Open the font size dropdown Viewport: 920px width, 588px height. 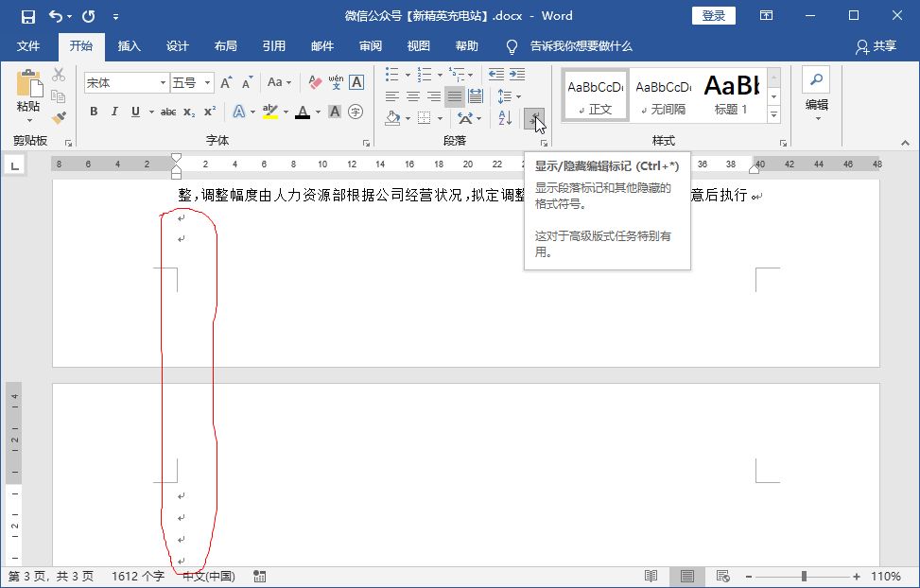(207, 82)
